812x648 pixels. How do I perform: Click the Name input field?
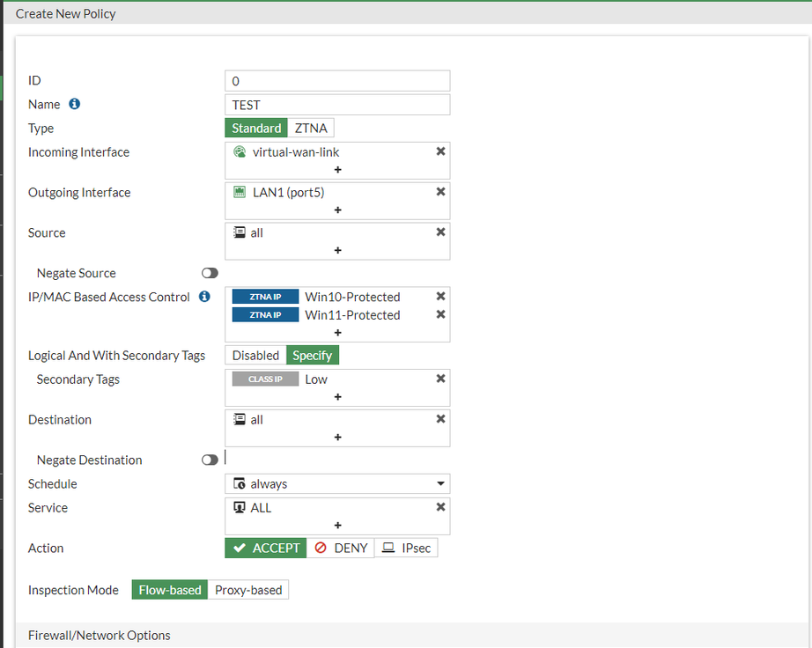[337, 105]
